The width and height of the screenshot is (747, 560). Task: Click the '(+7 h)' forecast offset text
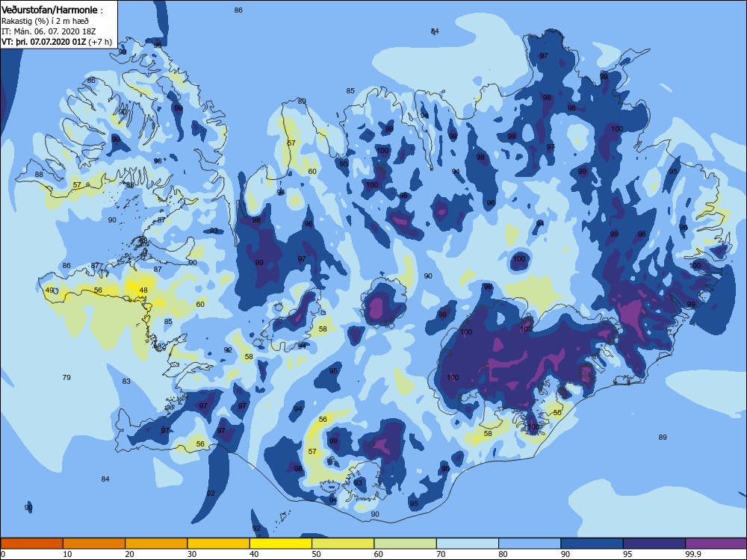[101, 42]
